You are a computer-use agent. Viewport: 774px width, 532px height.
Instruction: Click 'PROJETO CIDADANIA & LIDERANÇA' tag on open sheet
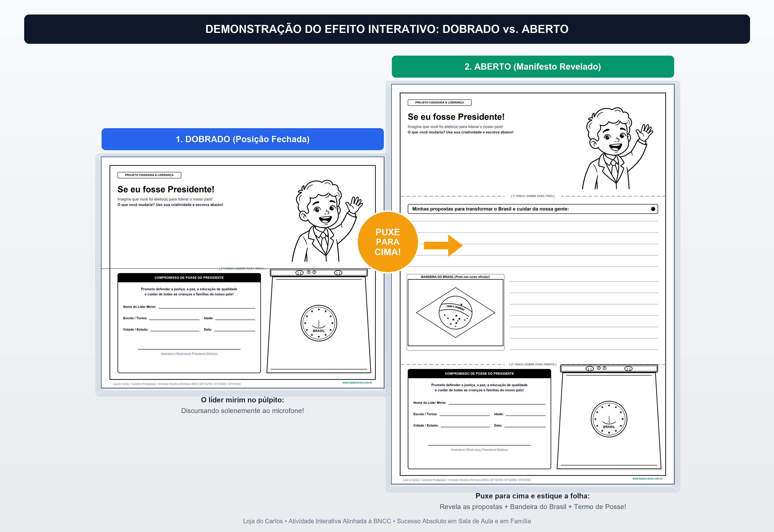[439, 103]
